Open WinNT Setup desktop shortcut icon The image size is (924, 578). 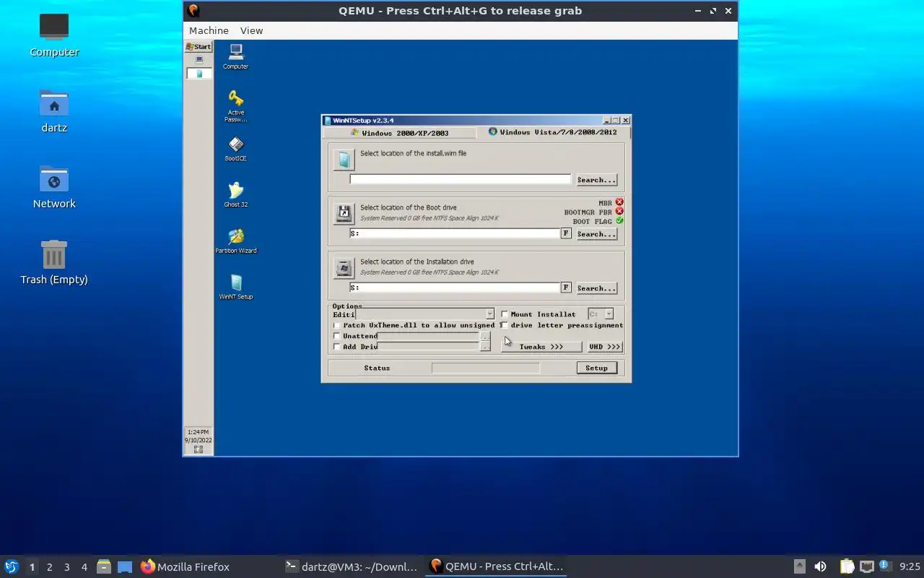pos(235,282)
